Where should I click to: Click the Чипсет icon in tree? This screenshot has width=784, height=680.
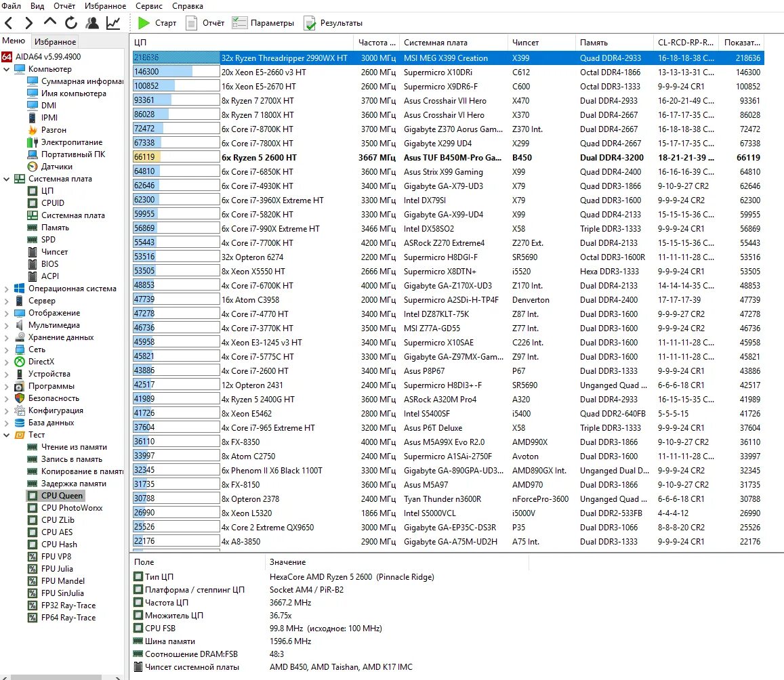[x=33, y=252]
